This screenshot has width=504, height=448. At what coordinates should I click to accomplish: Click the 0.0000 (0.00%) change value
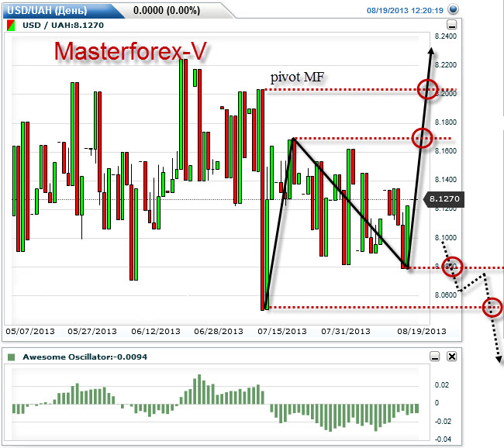[167, 10]
